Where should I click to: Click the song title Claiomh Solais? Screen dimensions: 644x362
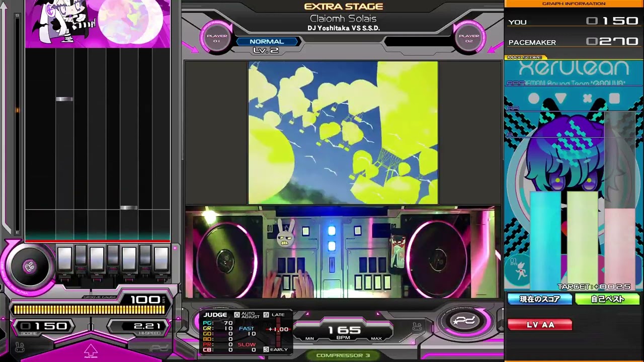coord(343,19)
